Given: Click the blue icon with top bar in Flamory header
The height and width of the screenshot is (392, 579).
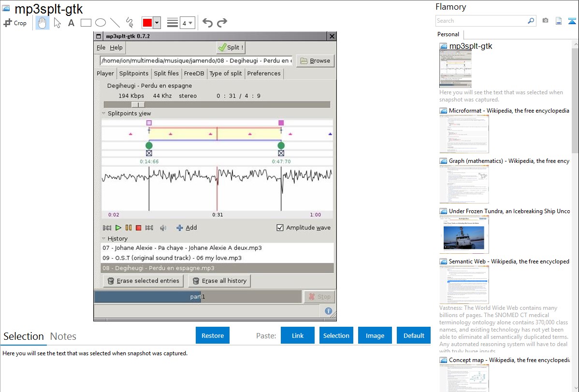Looking at the screenshot, I should point(572,21).
